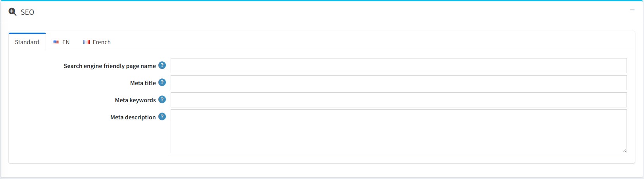This screenshot has height=179, width=644.
Task: Click the "Meta keywords" label text
Action: click(135, 100)
